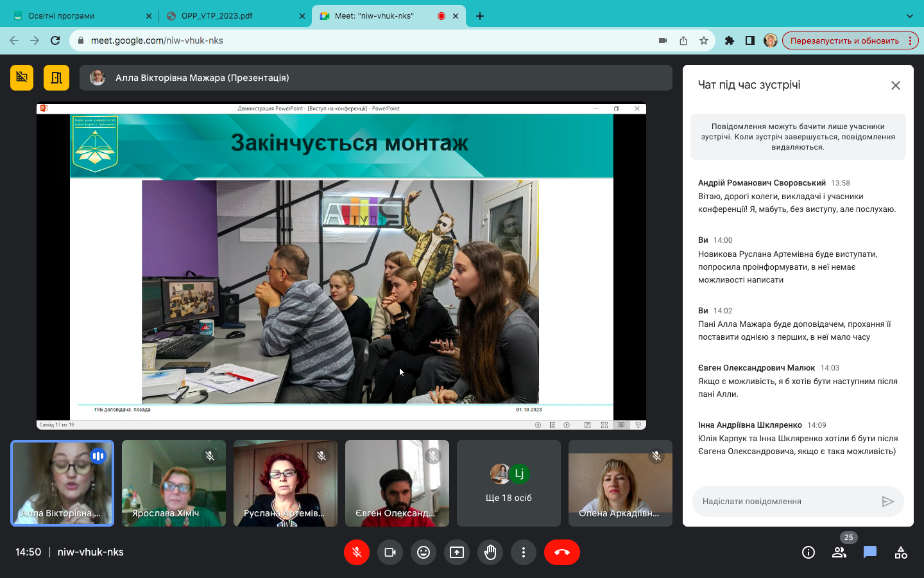Viewport: 924px width, 578px height.
Task: Send a reaction with the emoji button
Action: pyautogui.click(x=424, y=552)
